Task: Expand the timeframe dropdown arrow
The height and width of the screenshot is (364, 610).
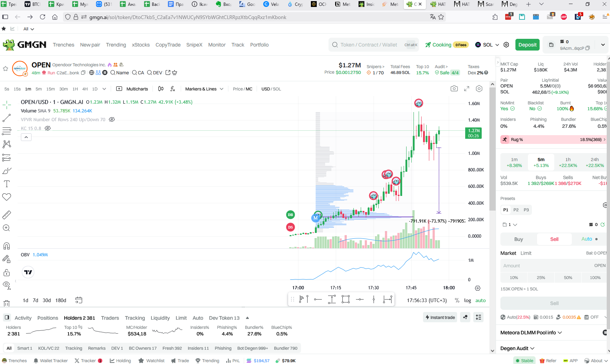Action: click(x=104, y=89)
